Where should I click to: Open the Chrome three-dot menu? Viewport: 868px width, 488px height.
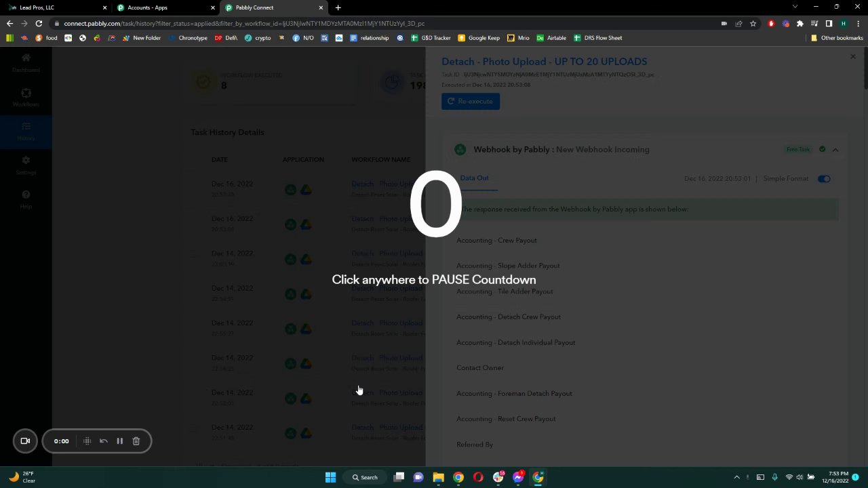(858, 24)
